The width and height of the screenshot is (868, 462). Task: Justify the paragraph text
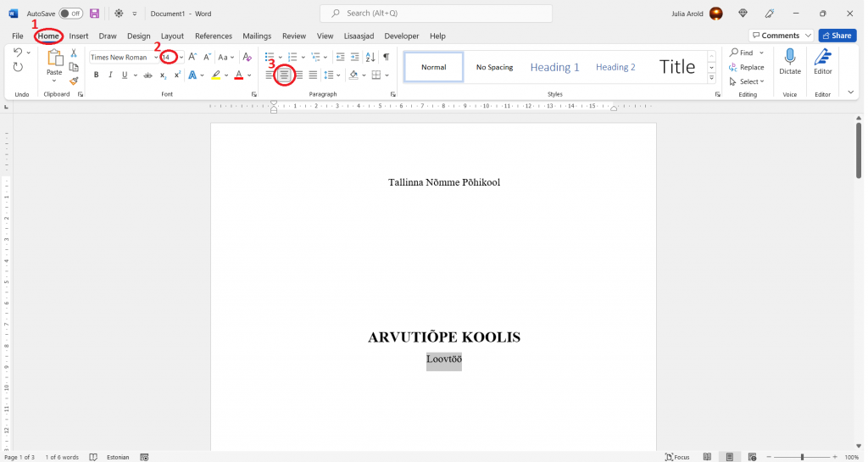314,75
